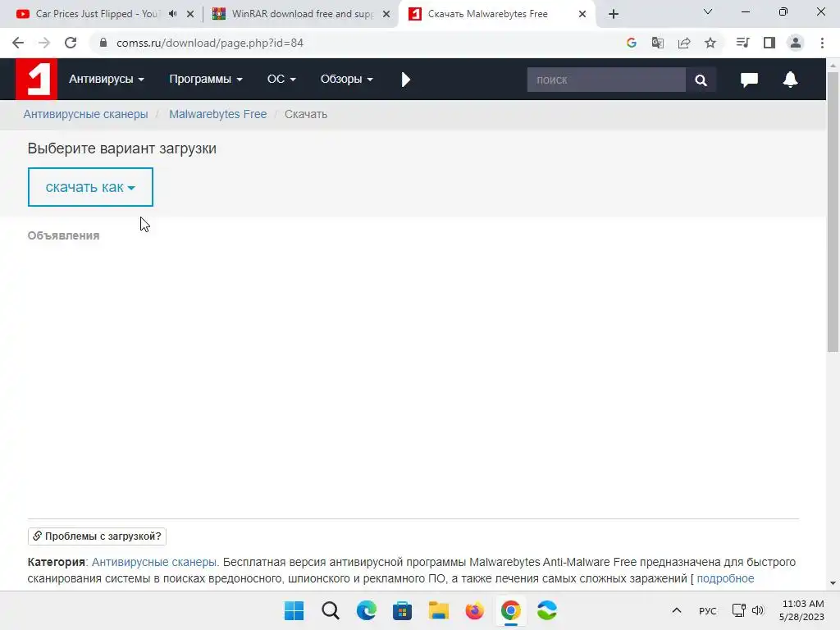
Task: Launch Firefox from taskbar
Action: point(475,610)
